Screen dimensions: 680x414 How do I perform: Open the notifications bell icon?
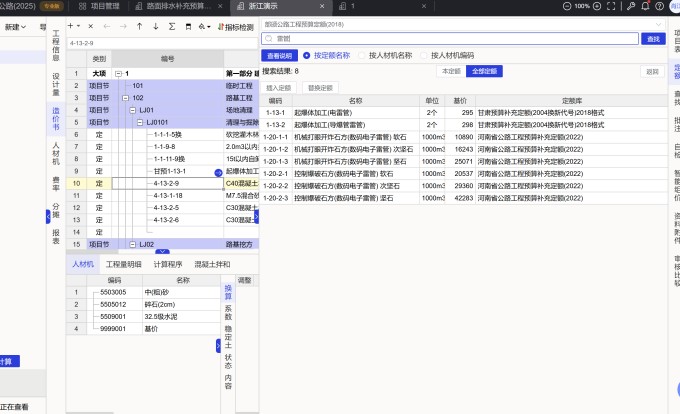point(646,6)
